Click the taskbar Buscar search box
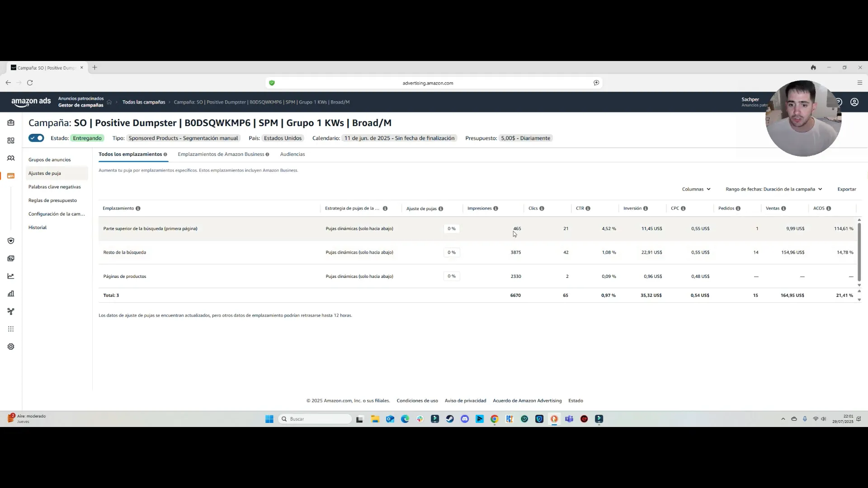The height and width of the screenshot is (488, 868). 315,419
